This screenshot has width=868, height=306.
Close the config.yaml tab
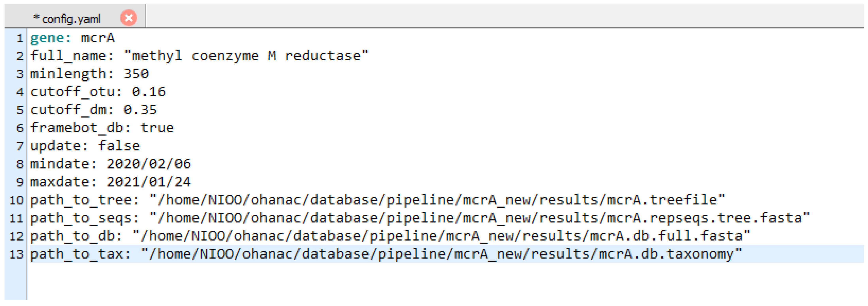pos(128,18)
